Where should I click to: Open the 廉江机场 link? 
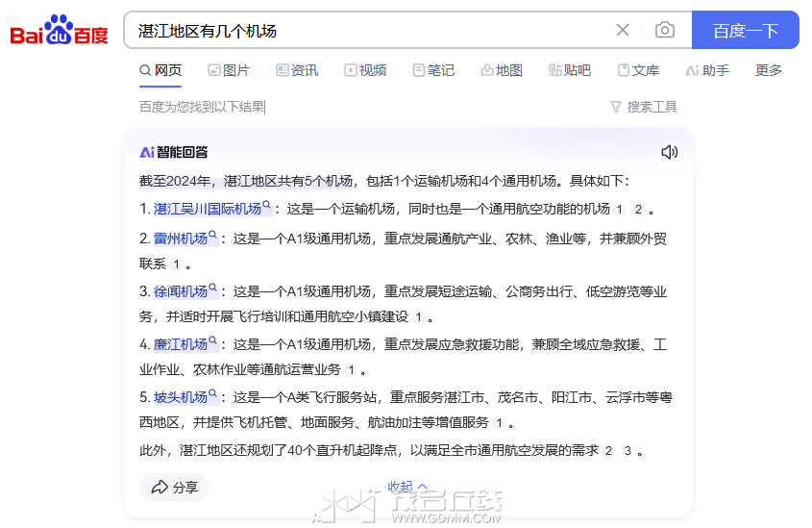(181, 344)
